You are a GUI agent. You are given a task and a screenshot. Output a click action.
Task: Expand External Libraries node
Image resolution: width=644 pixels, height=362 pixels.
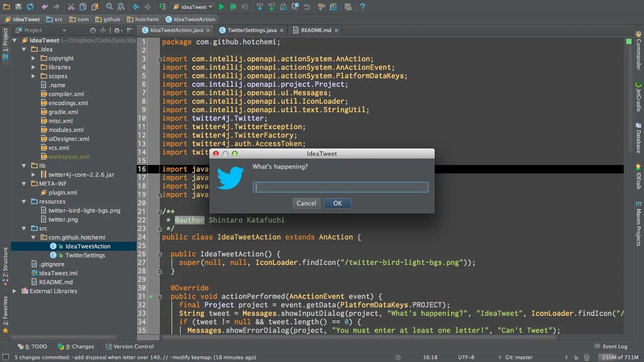coord(15,291)
